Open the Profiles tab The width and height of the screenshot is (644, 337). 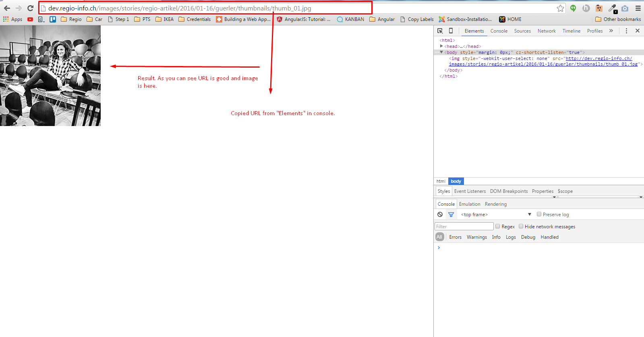595,31
